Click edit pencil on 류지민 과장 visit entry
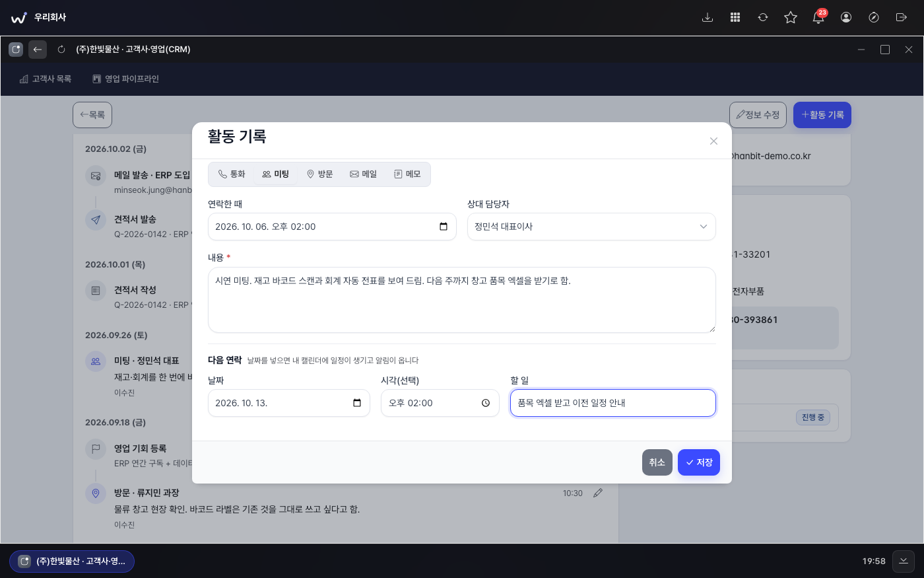Screen dimensions: 924x578 (x=598, y=493)
